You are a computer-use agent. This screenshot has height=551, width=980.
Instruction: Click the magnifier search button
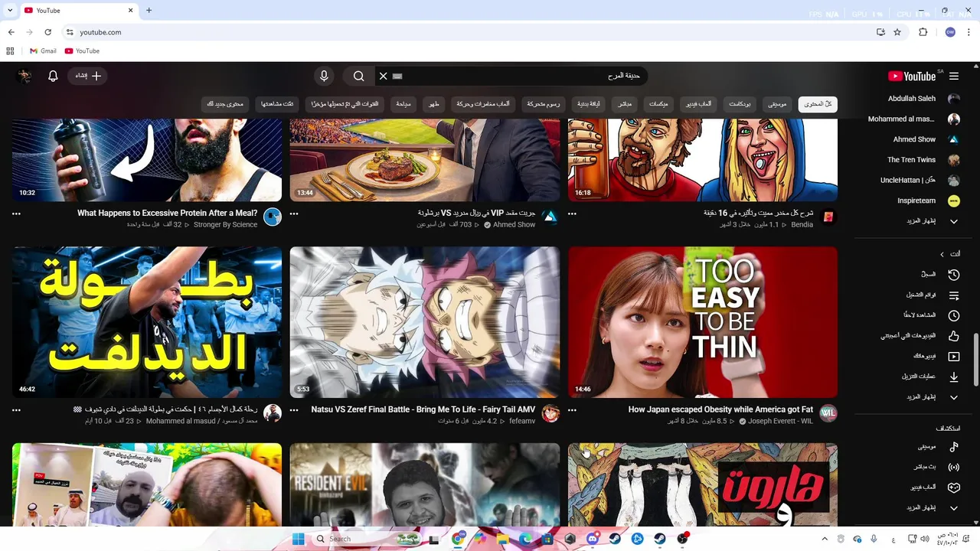coord(358,76)
